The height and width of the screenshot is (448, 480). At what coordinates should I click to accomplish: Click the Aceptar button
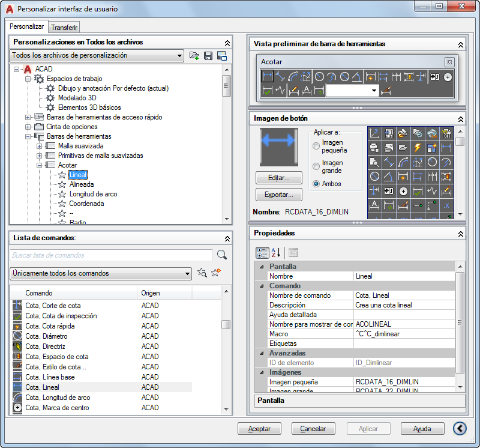click(x=259, y=428)
